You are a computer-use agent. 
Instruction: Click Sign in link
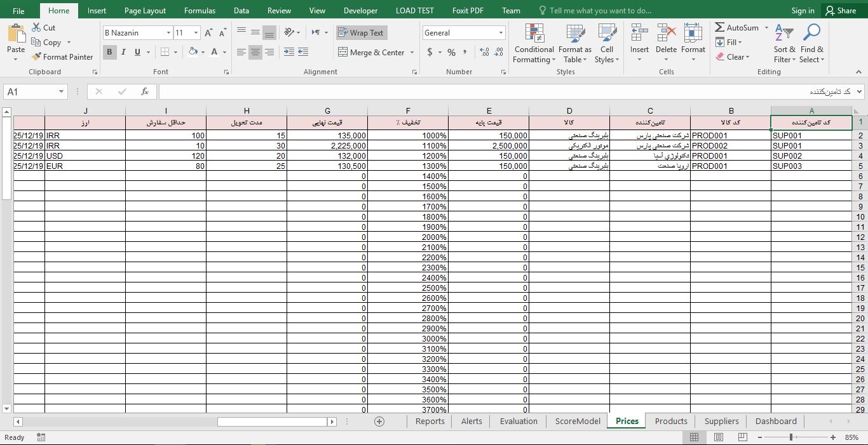point(803,10)
